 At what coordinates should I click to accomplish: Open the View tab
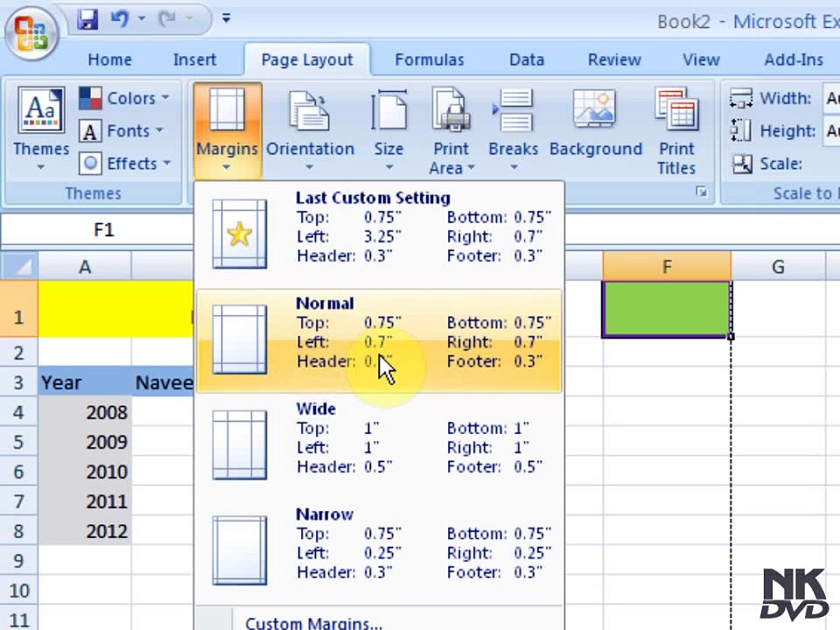[701, 59]
